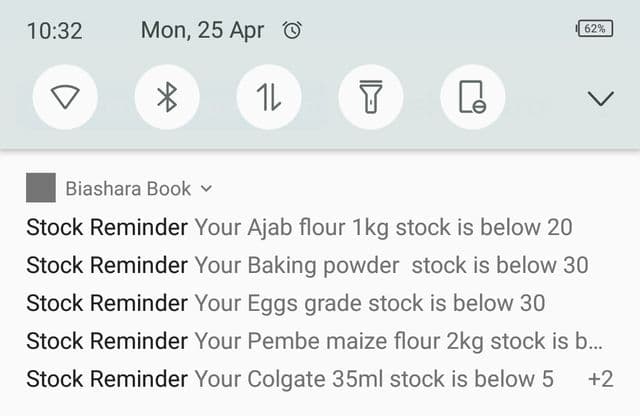Screen dimensions: 640x416
Task: Open the alarm clock icon in the status header
Action: click(x=292, y=30)
